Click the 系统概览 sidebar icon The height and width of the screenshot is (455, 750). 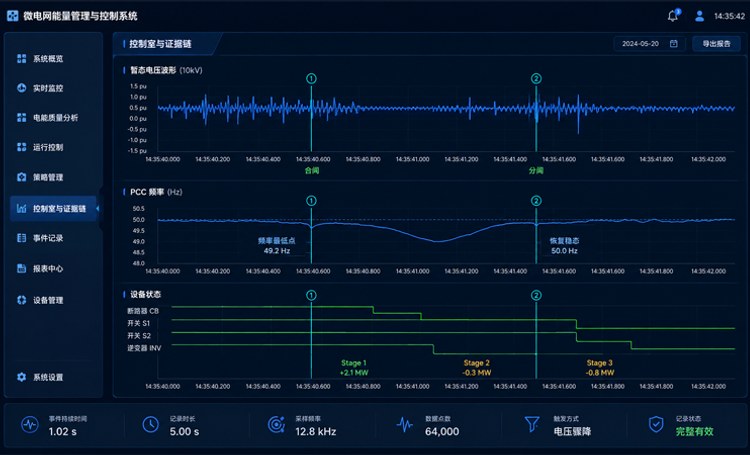point(22,58)
